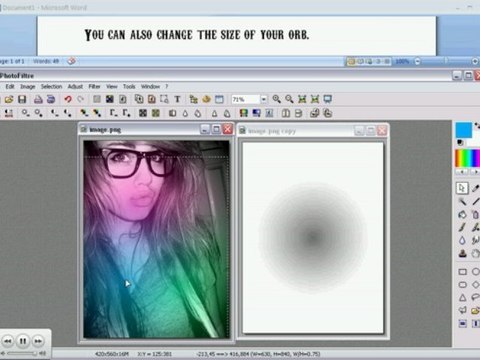The width and height of the screenshot is (480, 360).
Task: Skip to previous track in media player
Action: tap(8, 341)
